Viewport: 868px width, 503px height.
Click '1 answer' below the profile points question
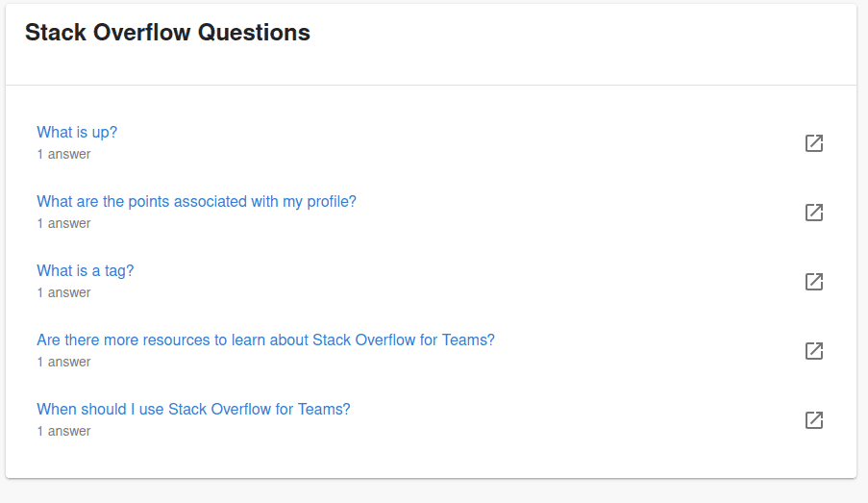click(x=63, y=223)
